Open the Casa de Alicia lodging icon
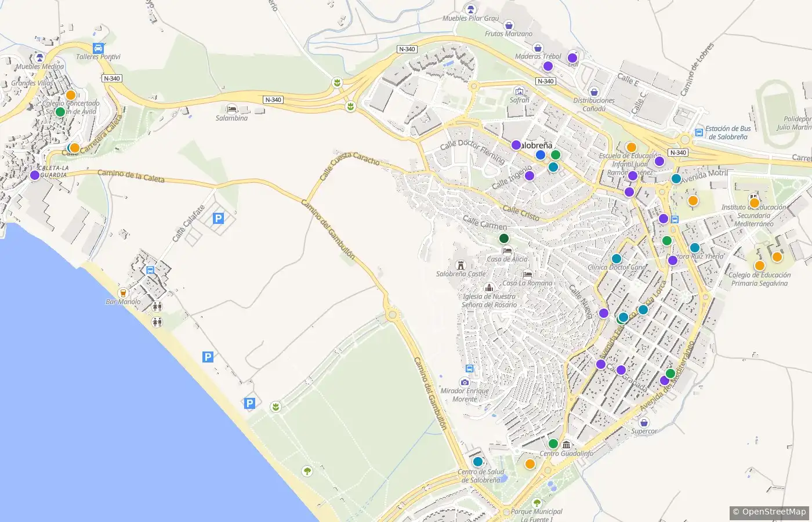Image resolution: width=812 pixels, height=522 pixels. click(507, 251)
